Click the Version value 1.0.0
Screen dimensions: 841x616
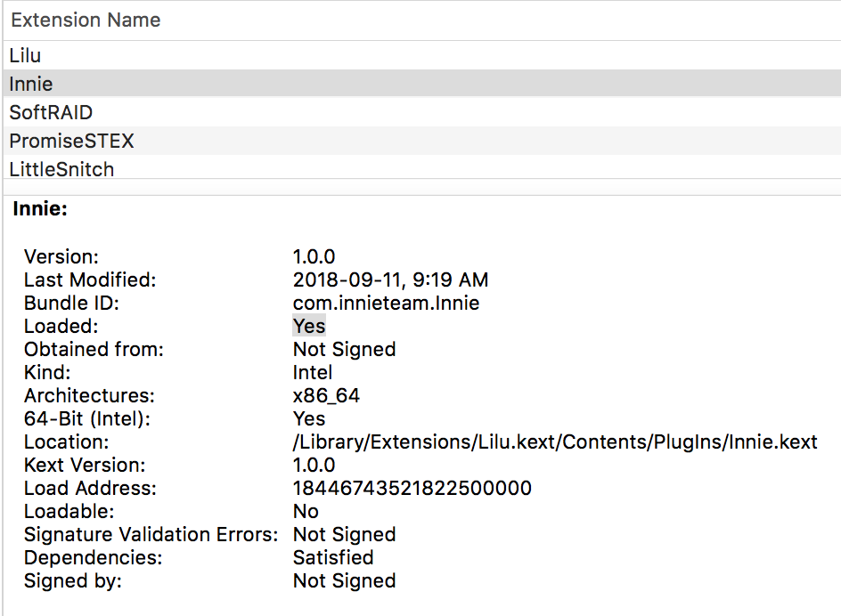[314, 256]
